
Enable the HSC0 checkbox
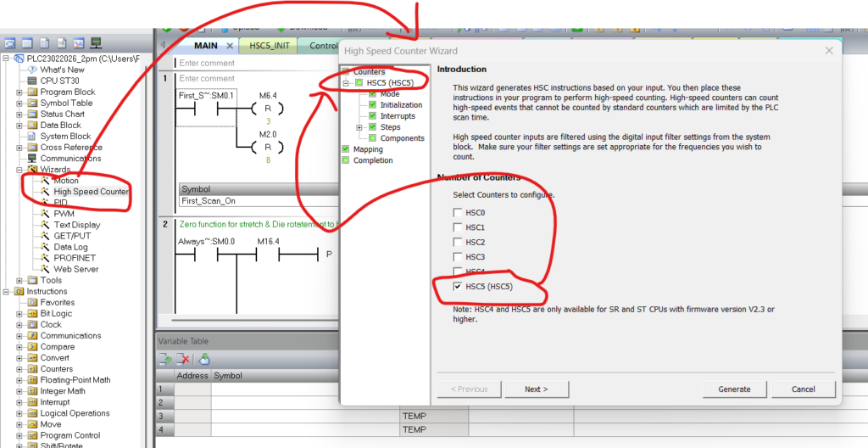pyautogui.click(x=458, y=213)
